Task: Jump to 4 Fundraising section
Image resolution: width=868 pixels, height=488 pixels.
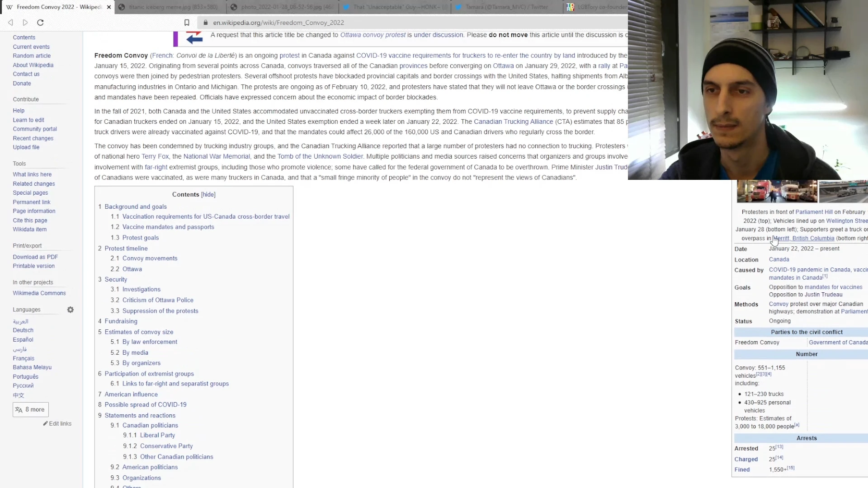Action: pyautogui.click(x=118, y=321)
